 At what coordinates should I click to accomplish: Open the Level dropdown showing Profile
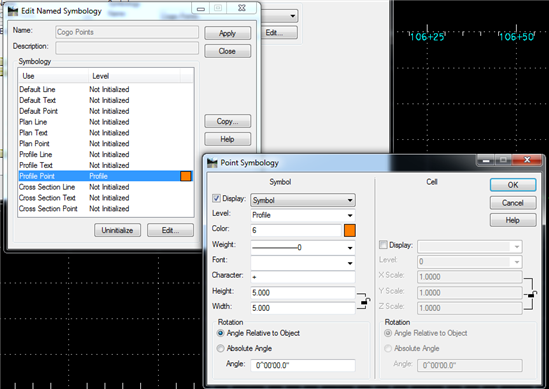click(303, 215)
